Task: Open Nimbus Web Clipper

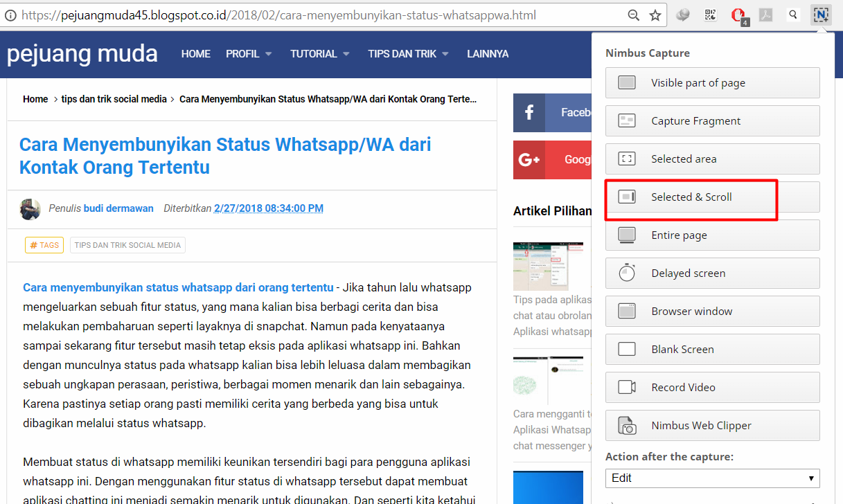Action: point(713,425)
